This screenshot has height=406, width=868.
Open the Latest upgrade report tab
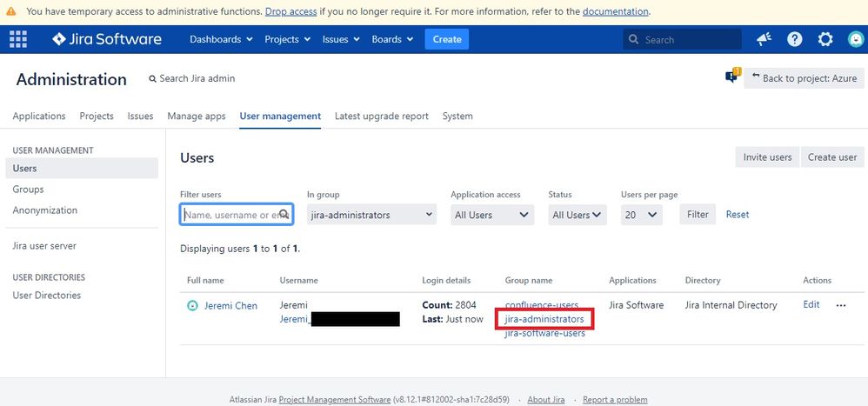coord(382,116)
